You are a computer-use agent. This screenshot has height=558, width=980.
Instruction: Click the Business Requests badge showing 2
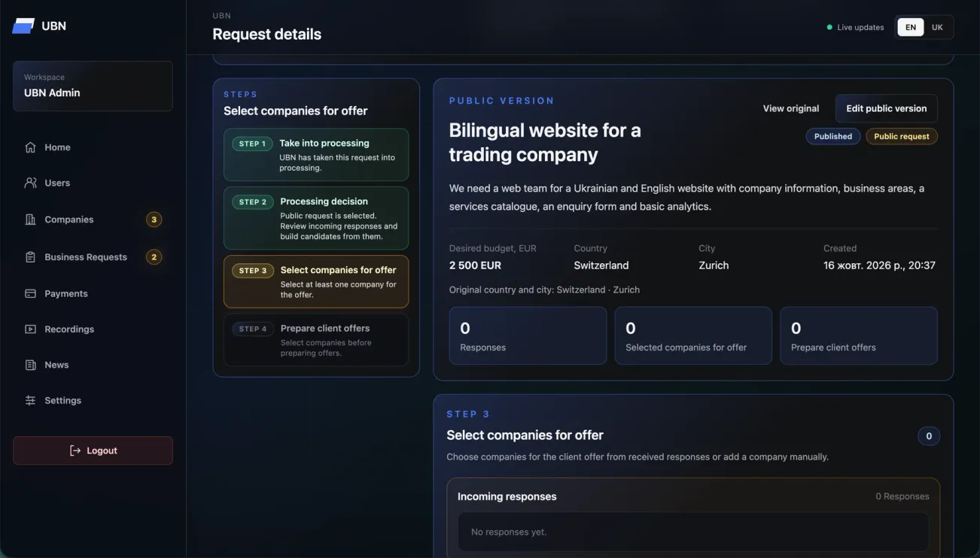[154, 257]
